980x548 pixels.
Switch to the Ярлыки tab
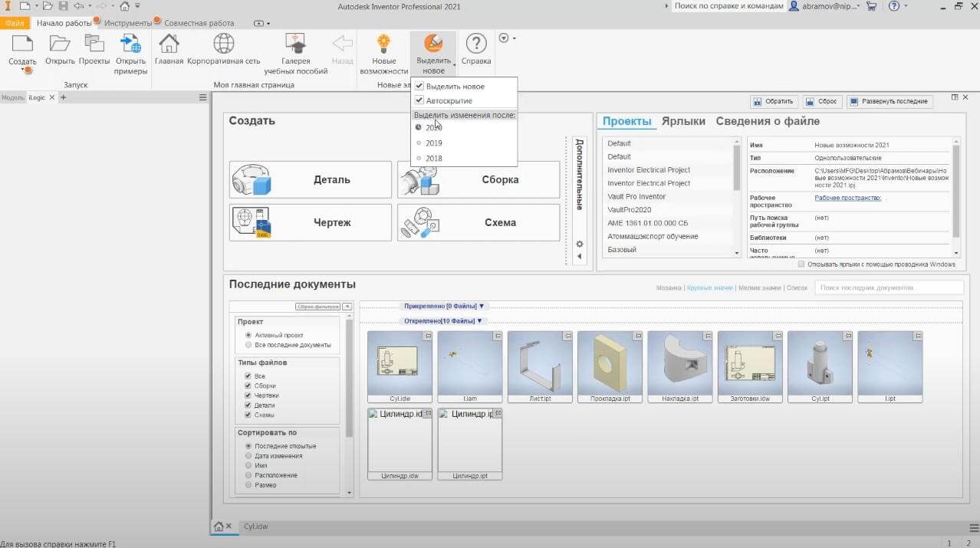682,121
